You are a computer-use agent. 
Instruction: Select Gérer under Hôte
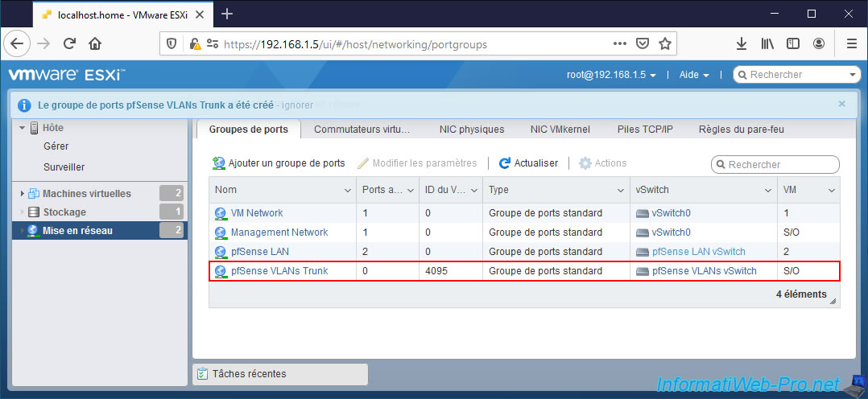click(56, 146)
